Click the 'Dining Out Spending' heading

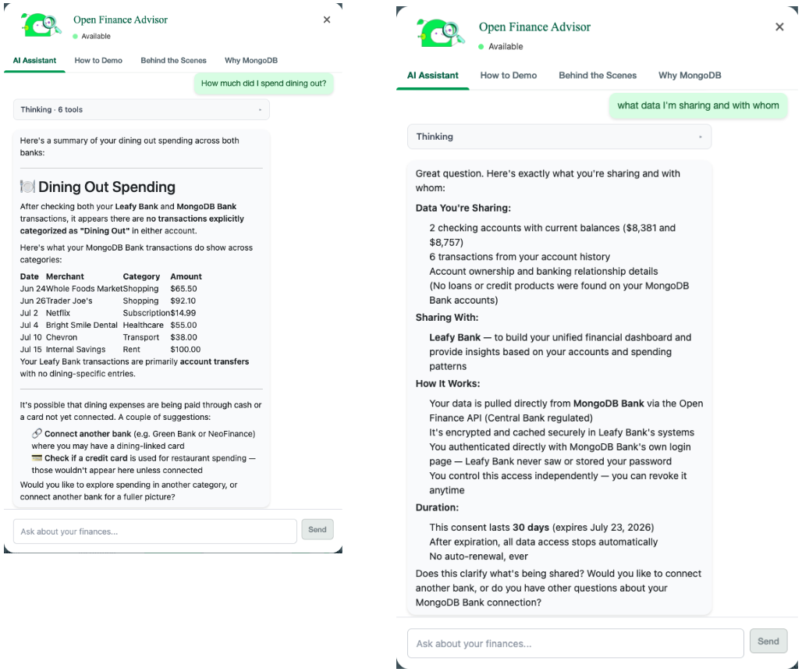[x=106, y=187]
